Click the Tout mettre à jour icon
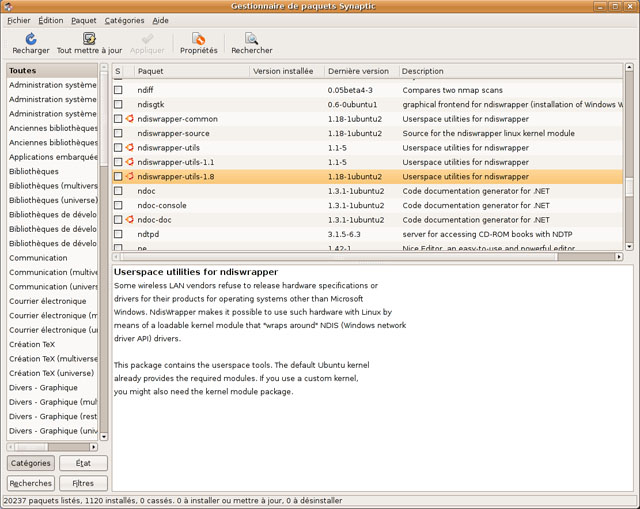Screen dimensions: 640x509 click(89, 39)
